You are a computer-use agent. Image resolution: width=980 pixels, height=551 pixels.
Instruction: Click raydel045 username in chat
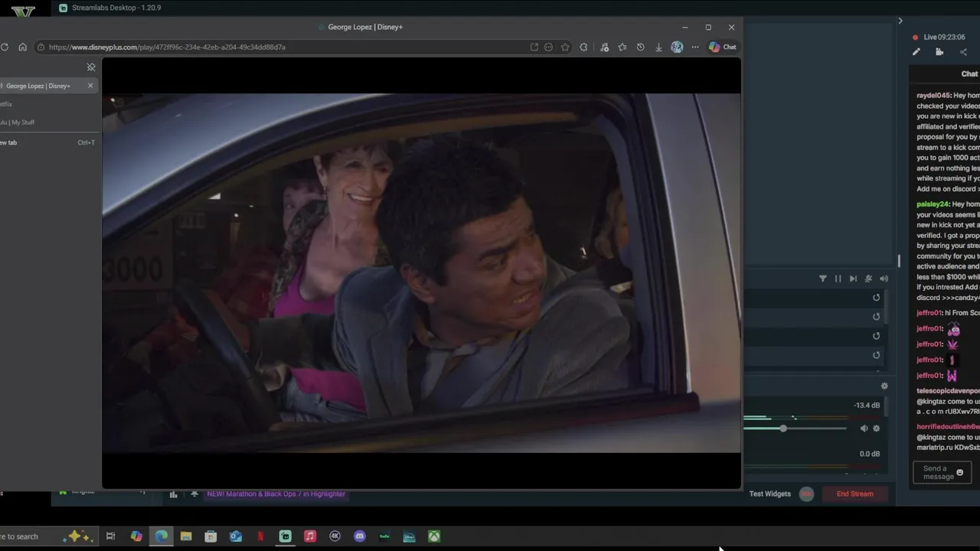pos(933,96)
